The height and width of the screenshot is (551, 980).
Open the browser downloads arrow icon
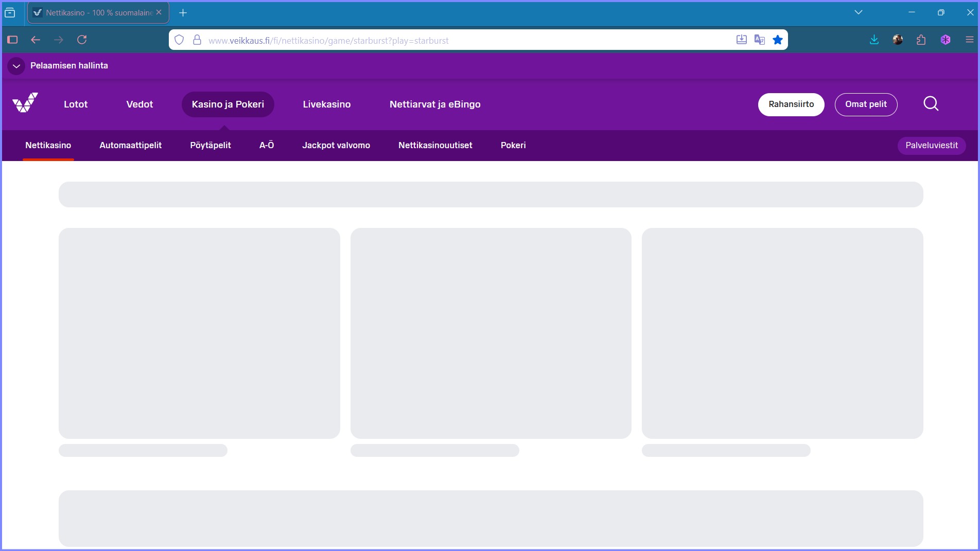point(874,40)
